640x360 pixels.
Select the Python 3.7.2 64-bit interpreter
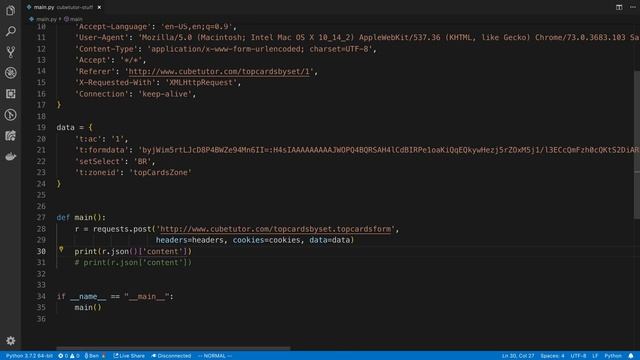pyautogui.click(x=29, y=356)
